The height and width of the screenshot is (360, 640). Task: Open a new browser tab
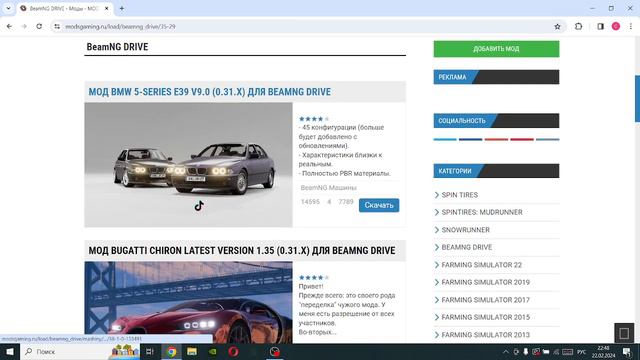(x=122, y=8)
